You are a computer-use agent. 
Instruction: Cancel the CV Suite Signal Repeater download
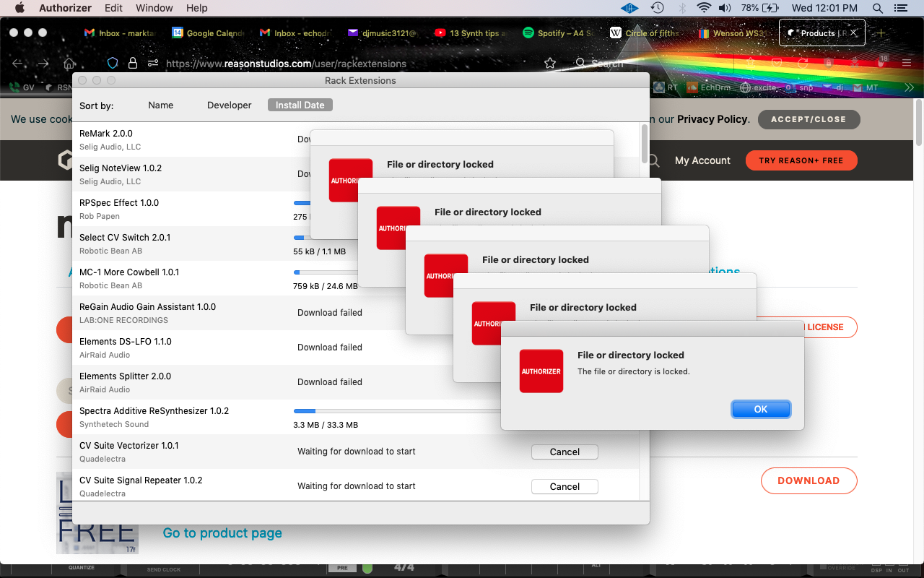565,486
